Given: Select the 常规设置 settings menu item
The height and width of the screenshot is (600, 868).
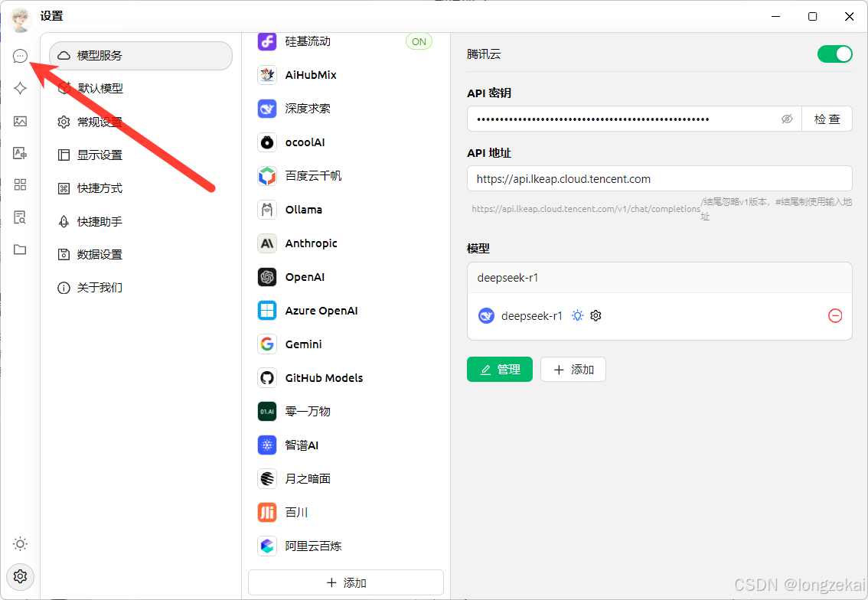Looking at the screenshot, I should click(141, 122).
